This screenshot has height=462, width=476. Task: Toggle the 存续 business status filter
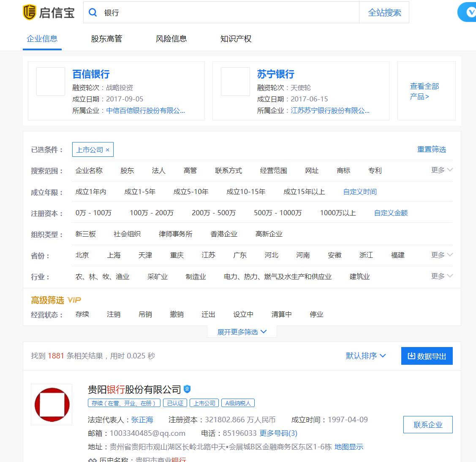coord(82,314)
